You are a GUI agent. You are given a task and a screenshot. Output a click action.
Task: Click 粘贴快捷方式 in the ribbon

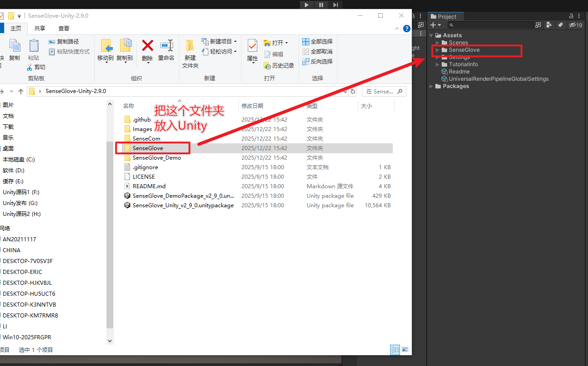click(69, 52)
